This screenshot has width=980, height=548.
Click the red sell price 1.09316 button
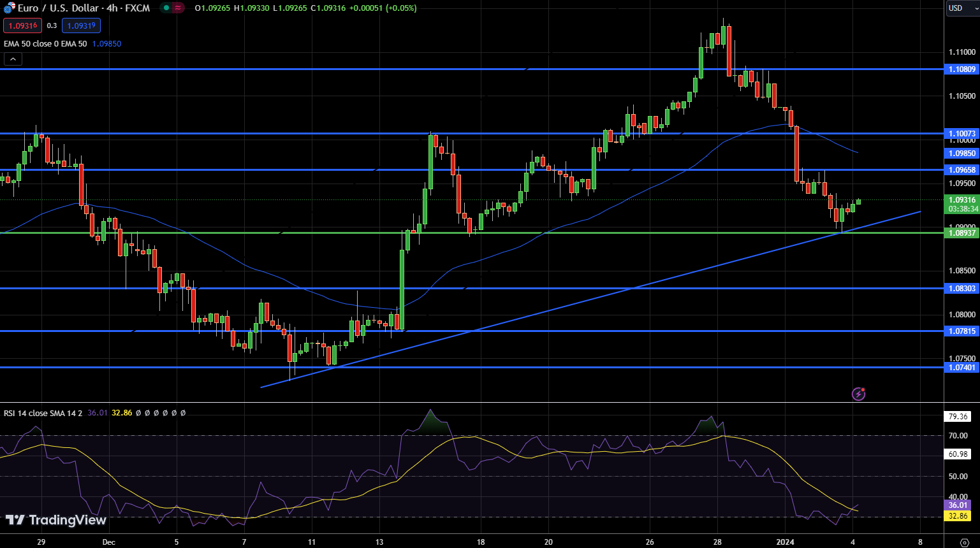click(22, 25)
